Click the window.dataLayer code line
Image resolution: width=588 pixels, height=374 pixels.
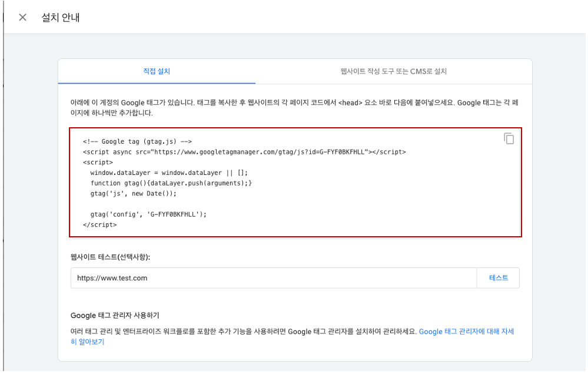click(x=169, y=173)
